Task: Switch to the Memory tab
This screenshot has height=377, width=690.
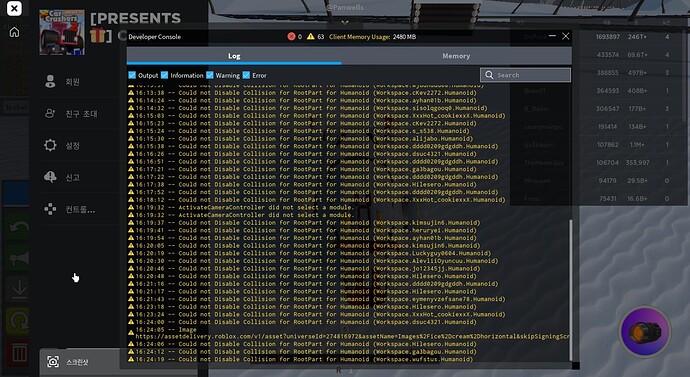Action: (x=456, y=56)
